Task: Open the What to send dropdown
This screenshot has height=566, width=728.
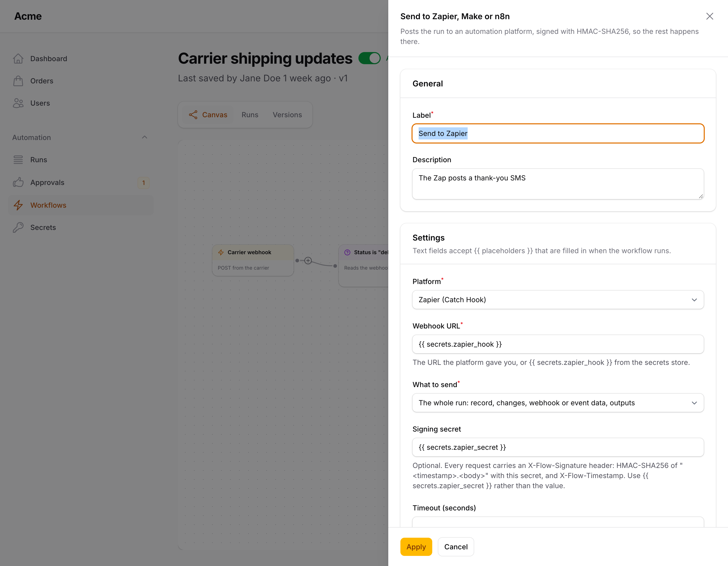Action: pyautogui.click(x=558, y=403)
